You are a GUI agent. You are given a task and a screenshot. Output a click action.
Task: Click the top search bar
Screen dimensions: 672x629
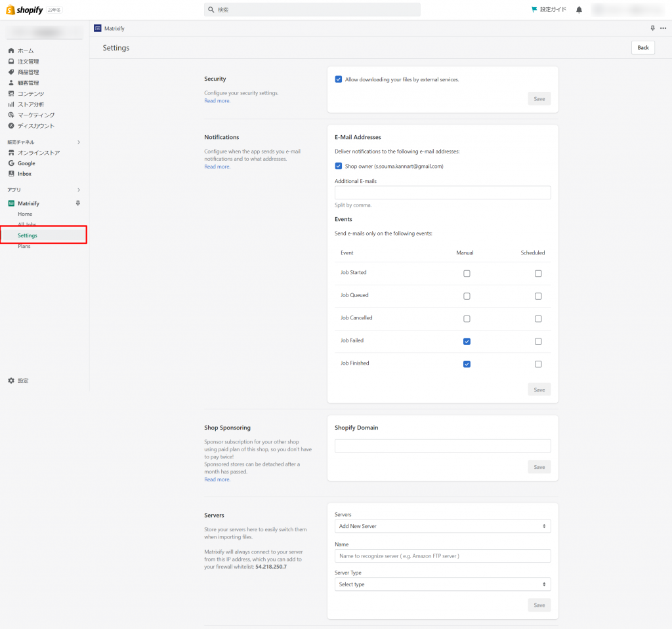(x=312, y=9)
